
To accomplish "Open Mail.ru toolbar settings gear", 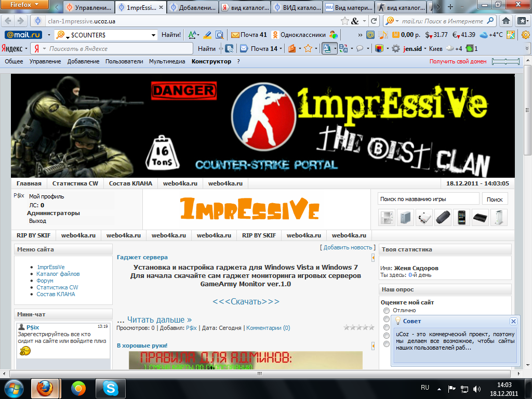I will tap(526, 35).
